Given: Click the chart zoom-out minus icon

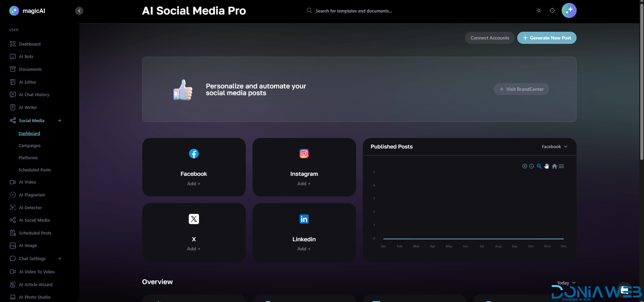Looking at the screenshot, I should tap(531, 166).
